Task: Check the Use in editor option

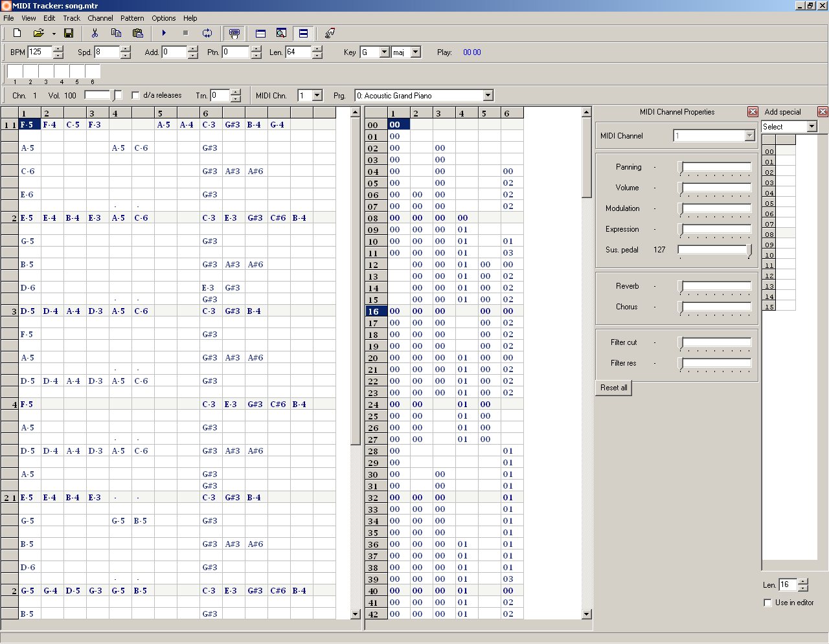Action: pyautogui.click(x=767, y=603)
